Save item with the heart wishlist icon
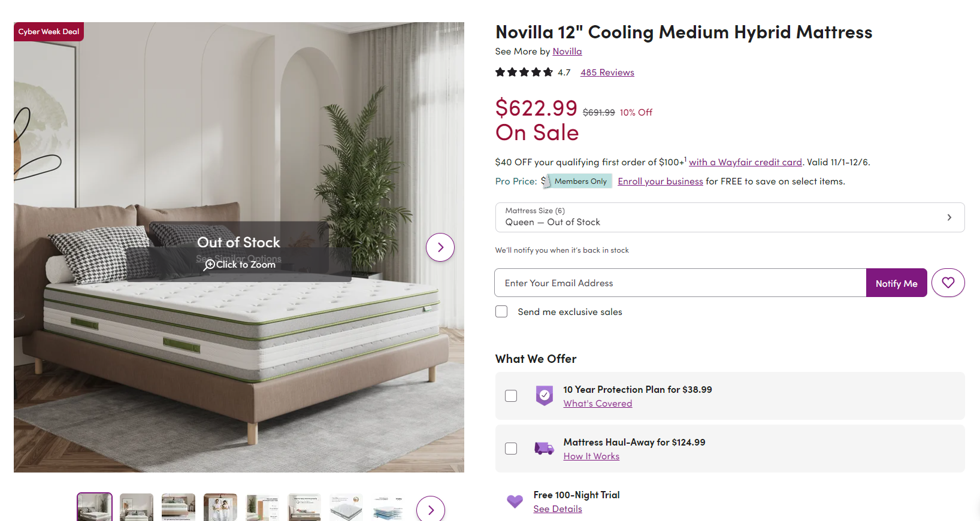Viewport: 980px width, 521px height. [948, 283]
